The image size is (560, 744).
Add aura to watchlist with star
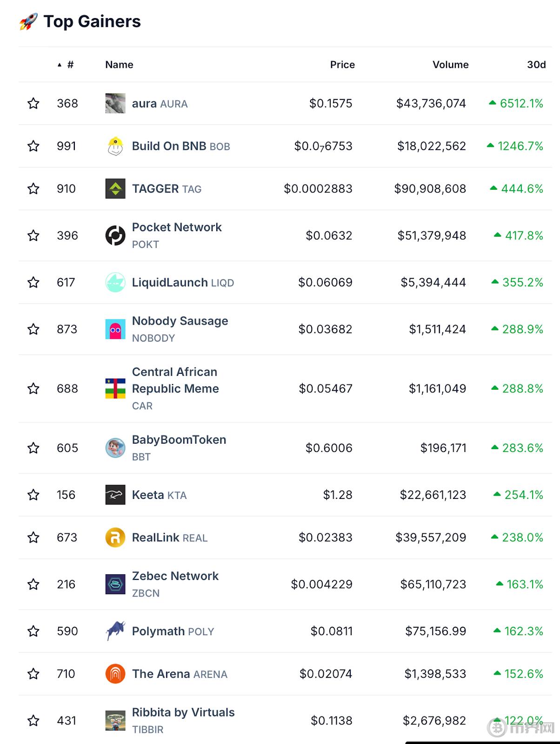point(33,103)
